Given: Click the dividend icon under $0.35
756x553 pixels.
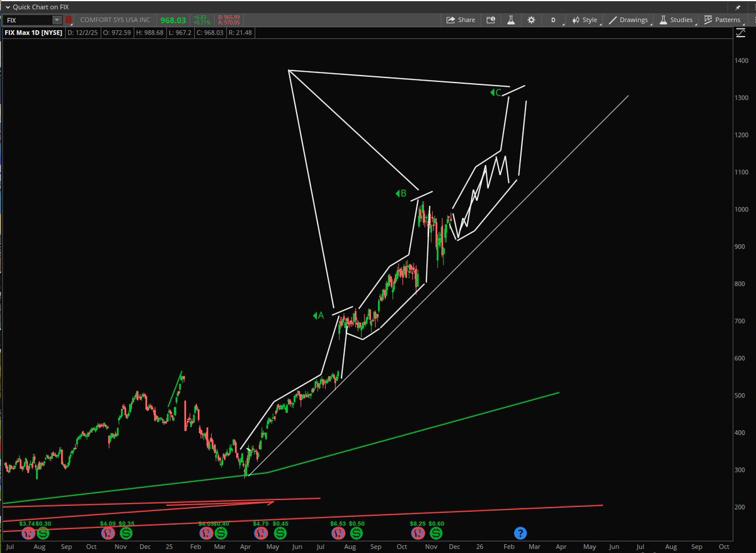Looking at the screenshot, I should click(x=125, y=533).
